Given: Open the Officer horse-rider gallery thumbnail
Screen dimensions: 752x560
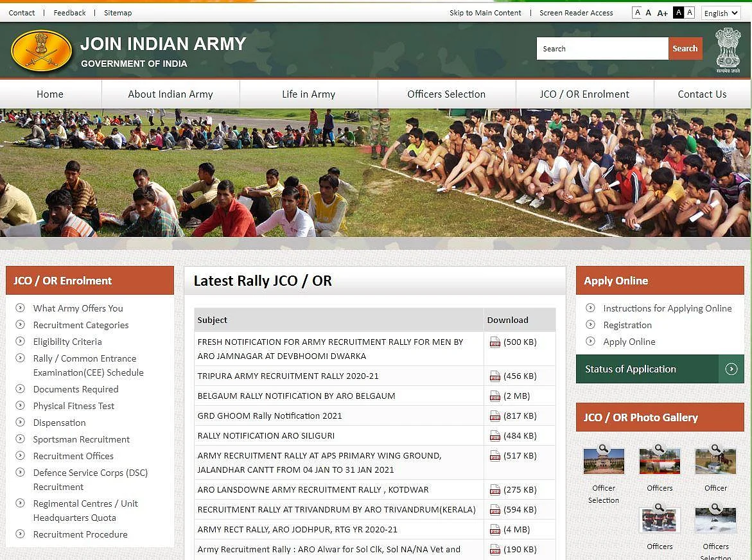Looking at the screenshot, I should [715, 460].
